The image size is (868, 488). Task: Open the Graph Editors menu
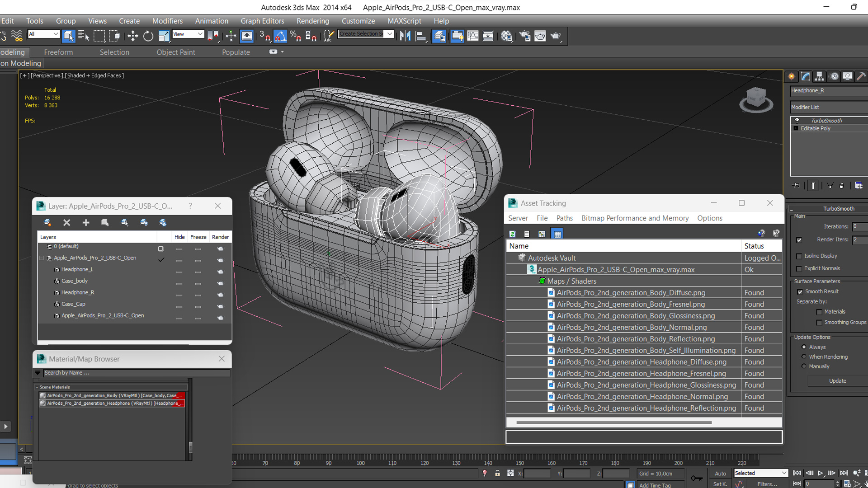coord(262,21)
